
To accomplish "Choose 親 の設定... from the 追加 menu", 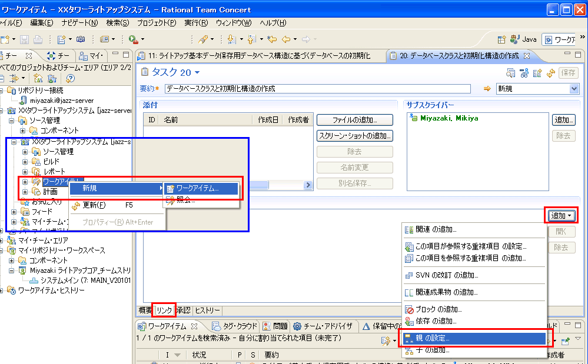I will tap(474, 338).
